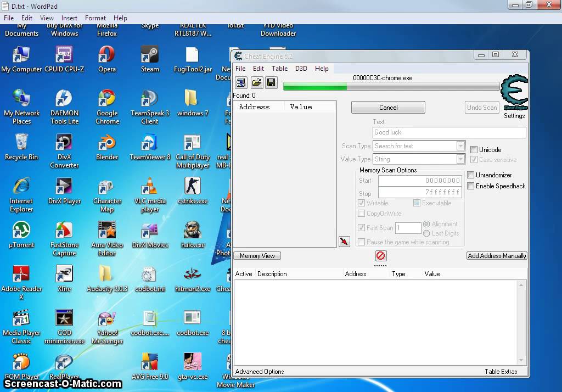The height and width of the screenshot is (392, 562).
Task: Click the address table scrollbar down arrow
Action: point(521,360)
